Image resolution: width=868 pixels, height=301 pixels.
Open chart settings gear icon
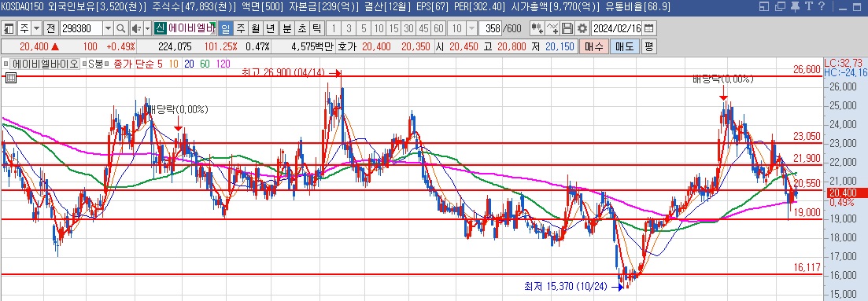pyautogui.click(x=582, y=29)
